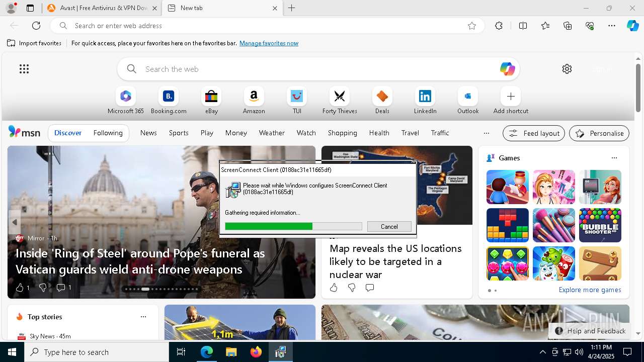644x362 pixels.
Task: Open eBay shortcut tile
Action: coord(211,101)
